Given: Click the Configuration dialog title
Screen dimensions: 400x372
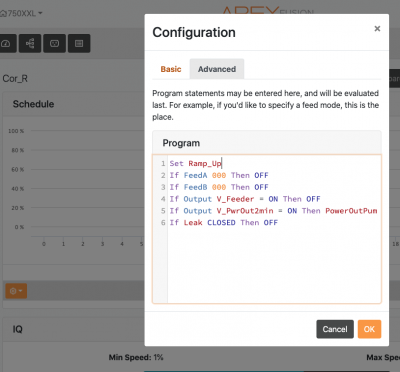Looking at the screenshot, I should (194, 32).
